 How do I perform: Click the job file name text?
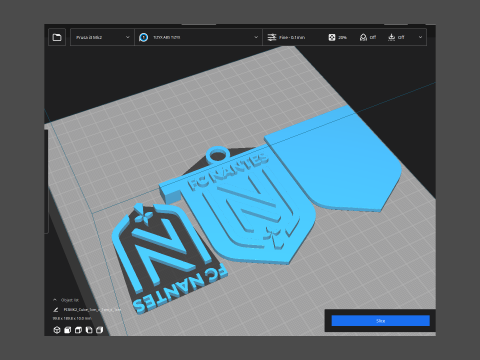[92, 310]
